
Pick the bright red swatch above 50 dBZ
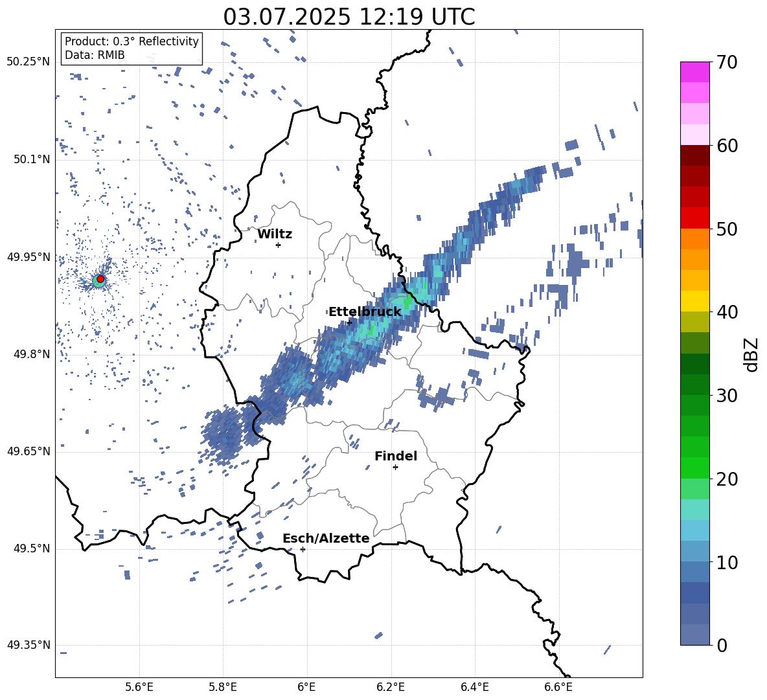(x=694, y=218)
